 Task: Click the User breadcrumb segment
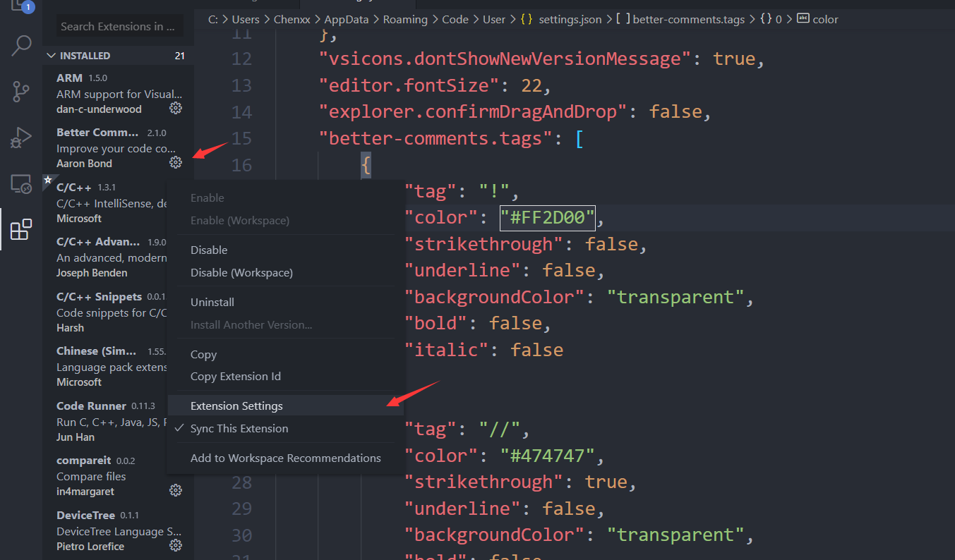[494, 19]
